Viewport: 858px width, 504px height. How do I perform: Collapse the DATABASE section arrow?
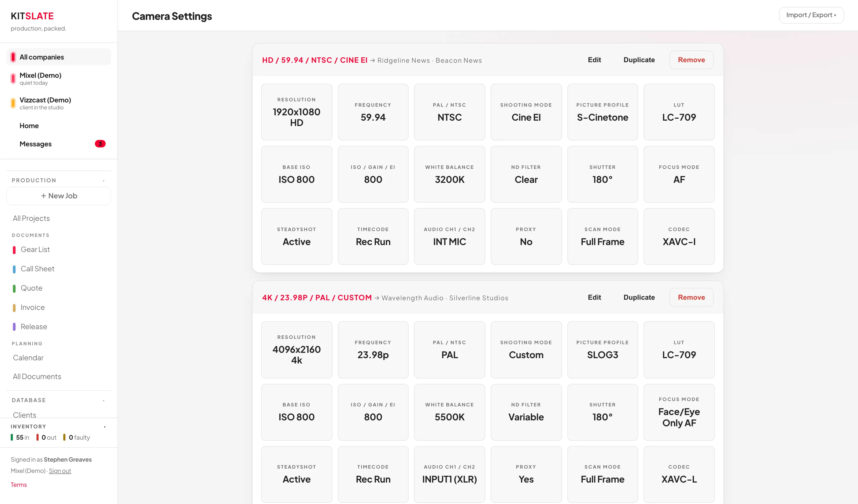pyautogui.click(x=103, y=401)
